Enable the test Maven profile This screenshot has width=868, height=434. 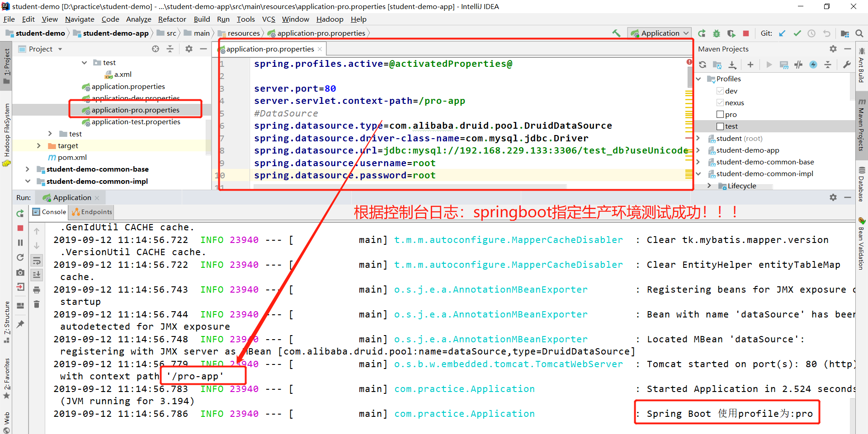pyautogui.click(x=720, y=126)
